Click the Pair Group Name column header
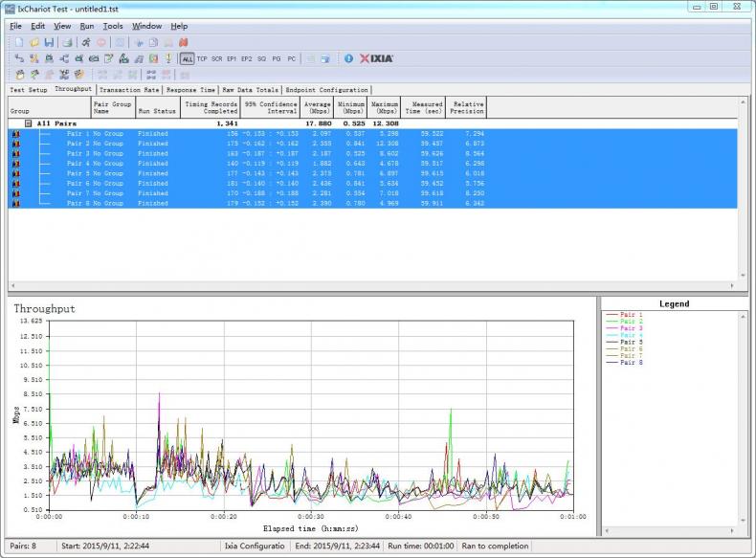The image size is (756, 558). 113,107
